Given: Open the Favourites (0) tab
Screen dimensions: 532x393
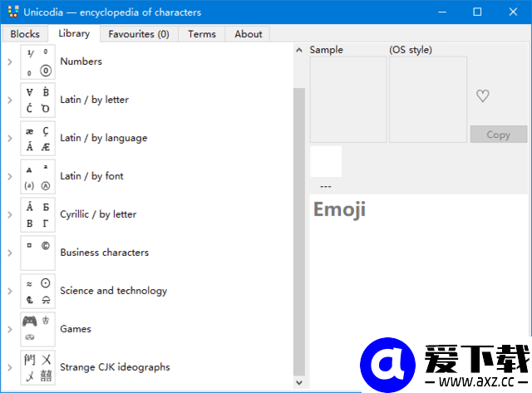Looking at the screenshot, I should [139, 34].
